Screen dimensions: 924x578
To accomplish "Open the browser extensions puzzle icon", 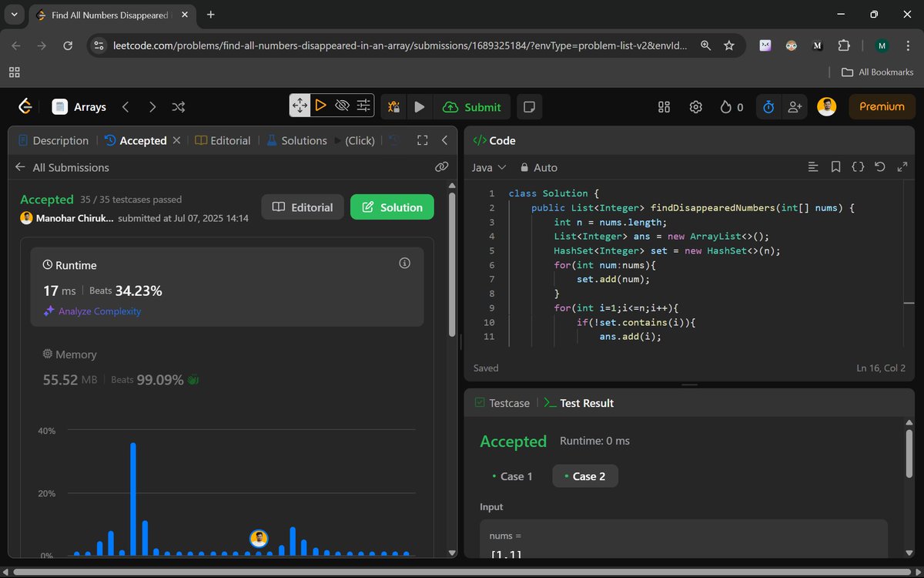I will pyautogui.click(x=844, y=45).
